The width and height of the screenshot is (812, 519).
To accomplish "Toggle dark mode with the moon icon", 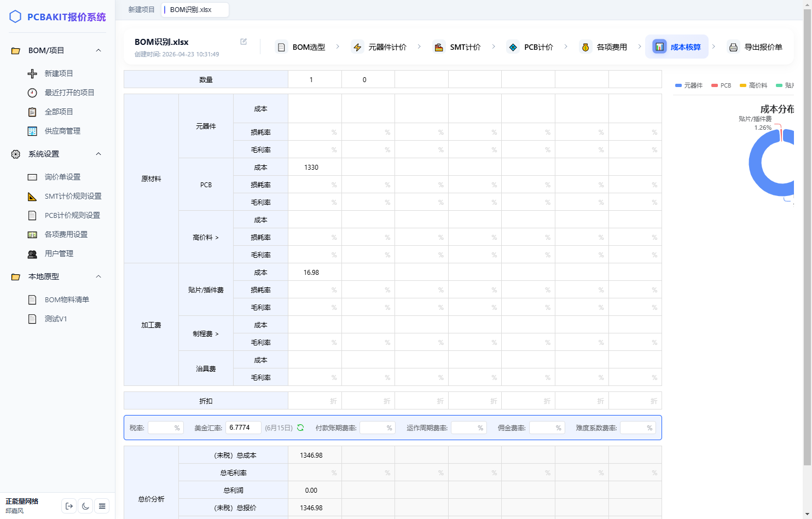I will (85, 506).
